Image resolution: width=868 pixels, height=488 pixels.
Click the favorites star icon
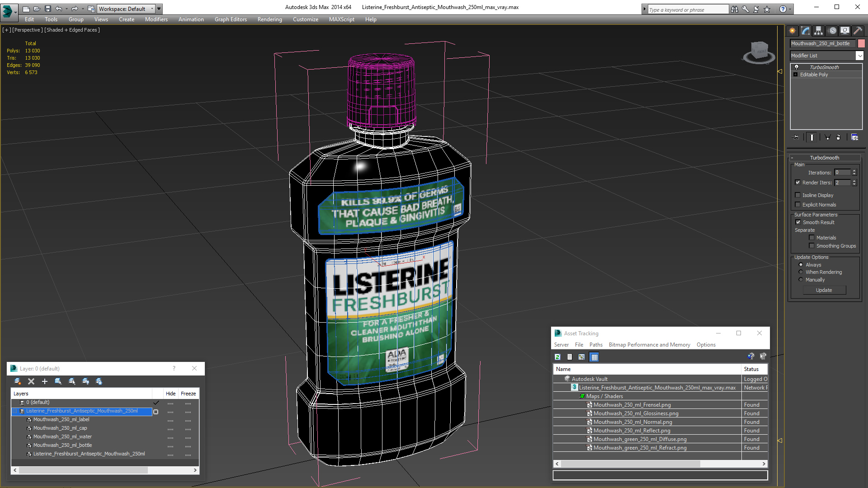pyautogui.click(x=767, y=9)
